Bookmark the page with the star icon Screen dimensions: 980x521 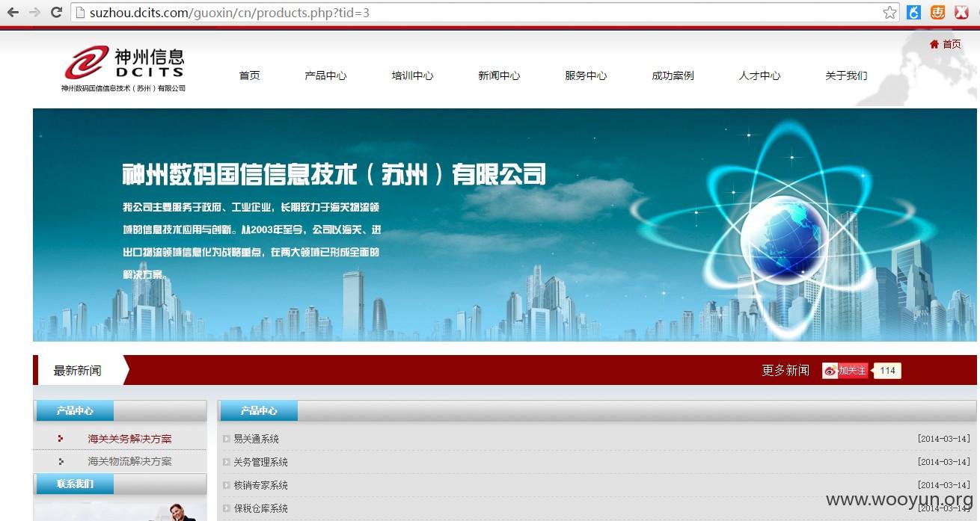[889, 12]
